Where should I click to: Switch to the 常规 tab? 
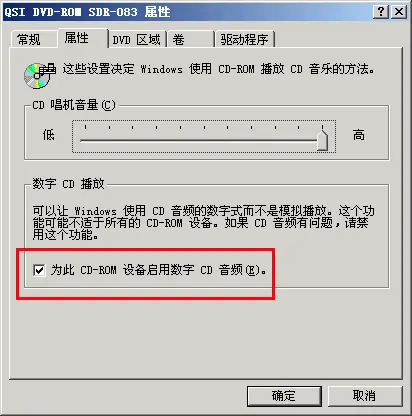click(29, 40)
